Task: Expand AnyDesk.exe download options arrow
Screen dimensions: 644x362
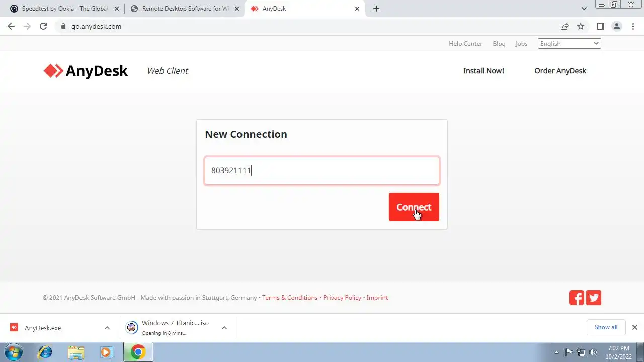Action: click(x=107, y=328)
